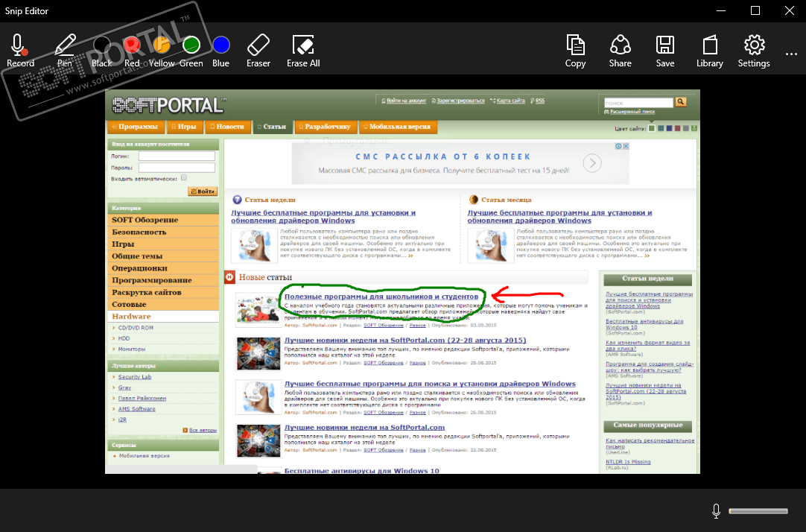This screenshot has width=806, height=532.
Task: Open the Игры tab on the webpage
Action: 184,127
